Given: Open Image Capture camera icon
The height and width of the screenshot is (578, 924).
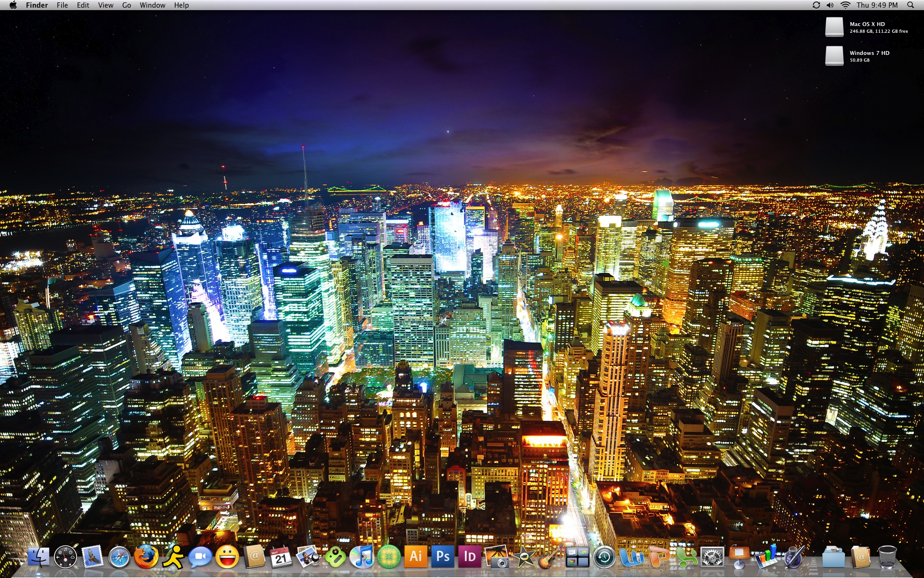Looking at the screenshot, I should tap(496, 557).
